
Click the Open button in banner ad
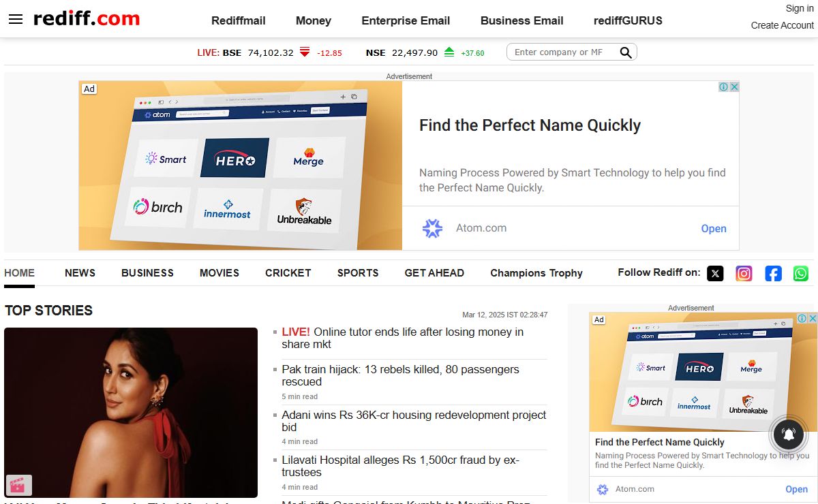[714, 229]
